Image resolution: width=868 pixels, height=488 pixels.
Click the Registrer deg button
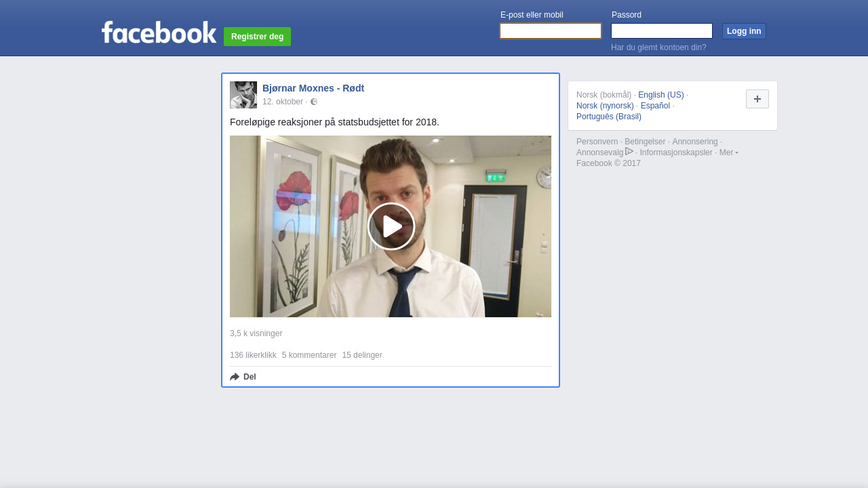tap(257, 37)
